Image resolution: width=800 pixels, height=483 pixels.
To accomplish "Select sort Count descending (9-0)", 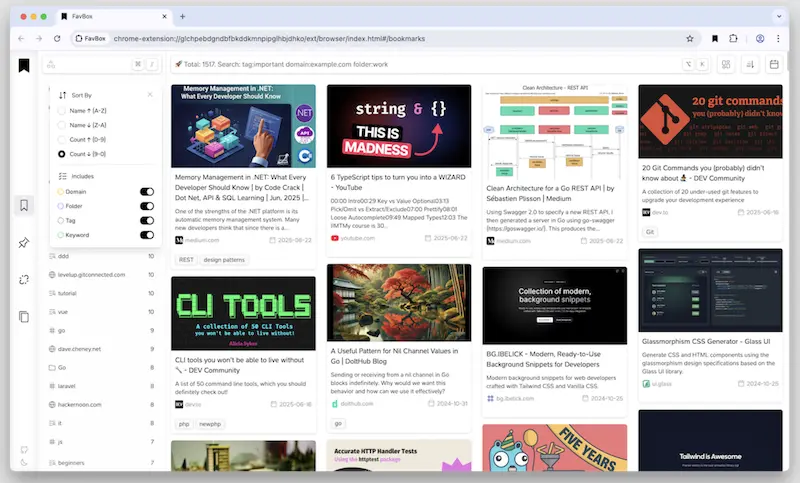I will point(82,154).
